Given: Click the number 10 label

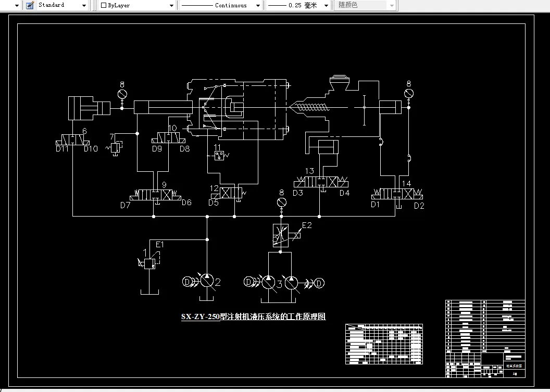Looking at the screenshot, I should 172,129.
